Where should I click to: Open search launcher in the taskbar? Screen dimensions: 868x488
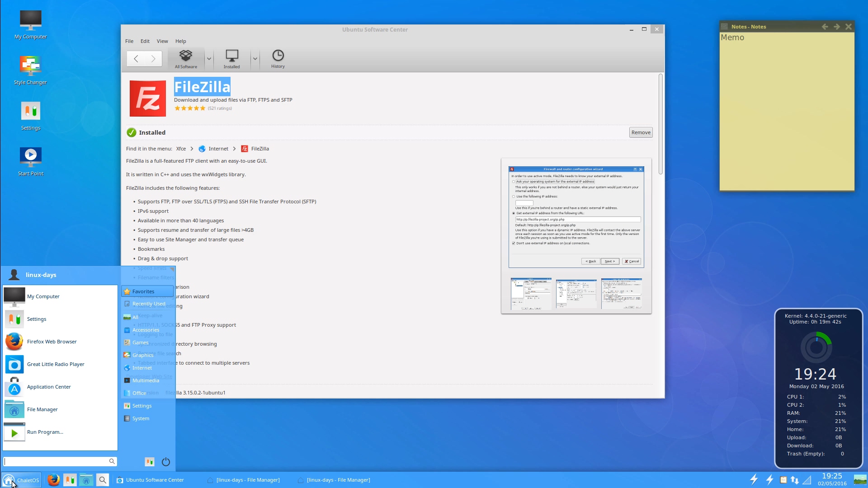tap(103, 480)
